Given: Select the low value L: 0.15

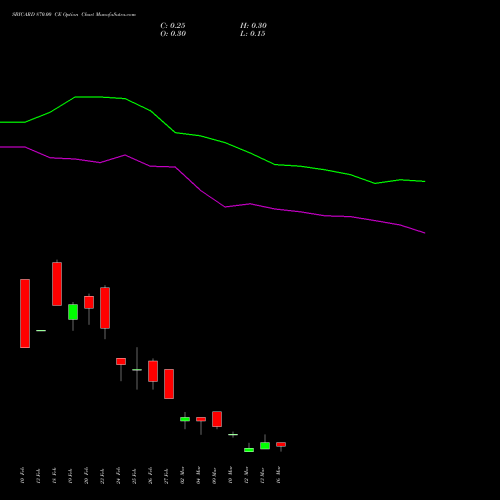Looking at the screenshot, I should click(x=253, y=34).
